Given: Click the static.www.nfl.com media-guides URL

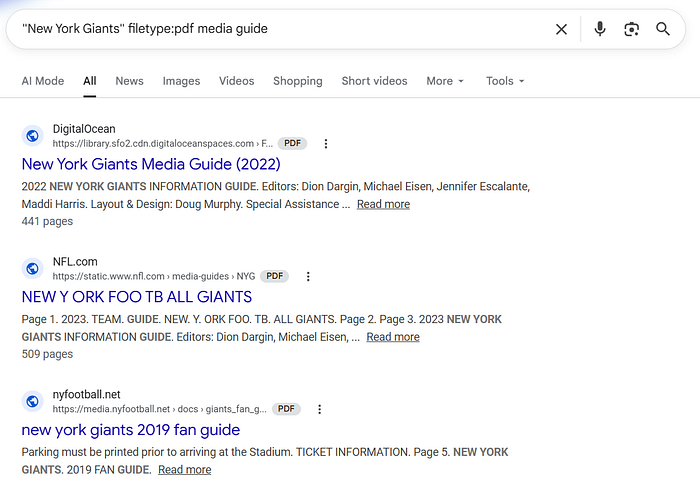Looking at the screenshot, I should click(x=154, y=276).
